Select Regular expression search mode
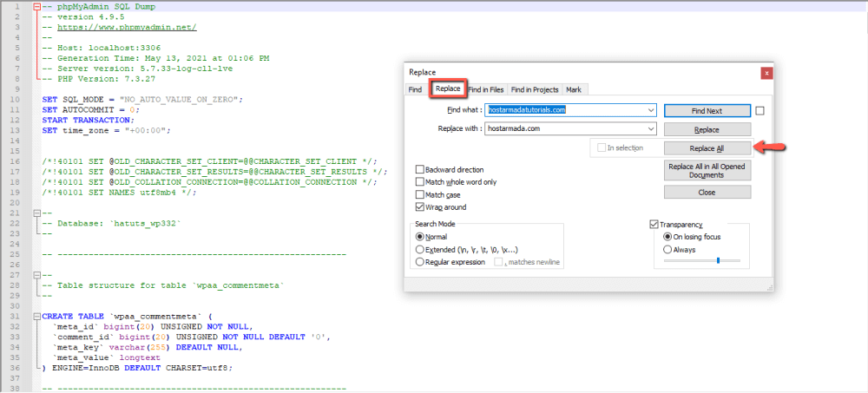 click(x=450, y=262)
